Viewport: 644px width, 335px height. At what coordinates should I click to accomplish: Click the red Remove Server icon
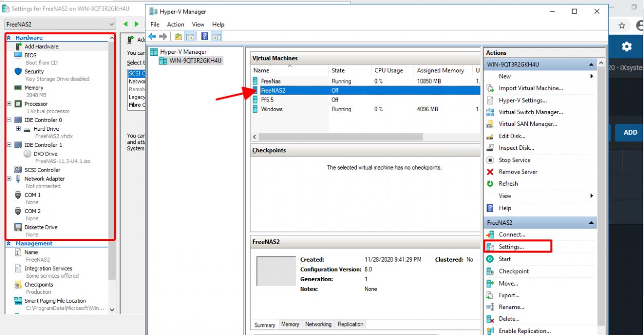pos(490,172)
